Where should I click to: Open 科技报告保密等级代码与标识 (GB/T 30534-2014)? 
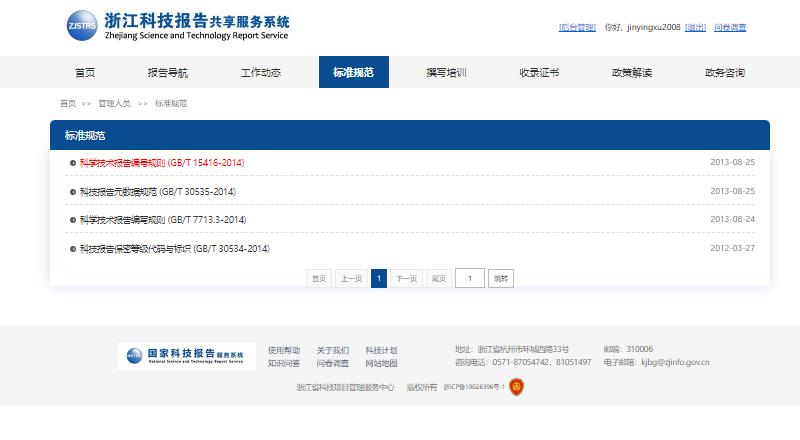[175, 248]
